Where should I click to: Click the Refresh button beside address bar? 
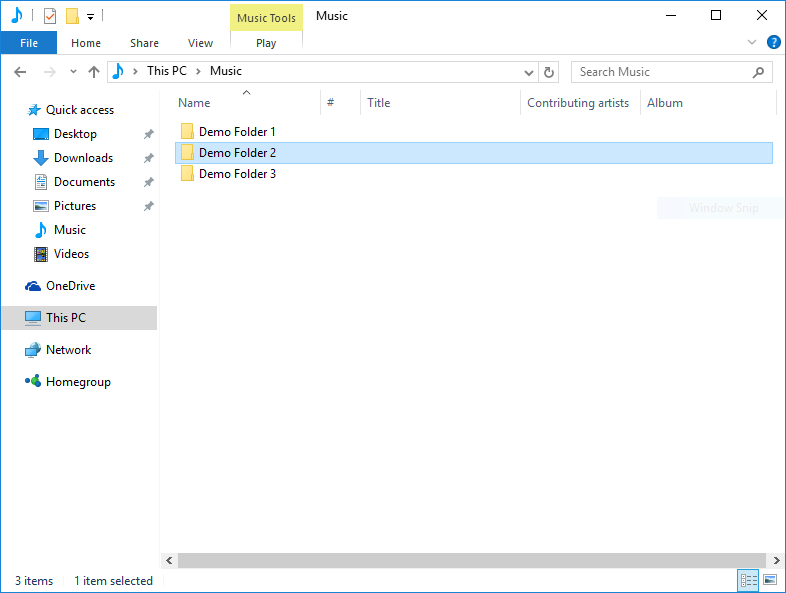[x=548, y=72]
